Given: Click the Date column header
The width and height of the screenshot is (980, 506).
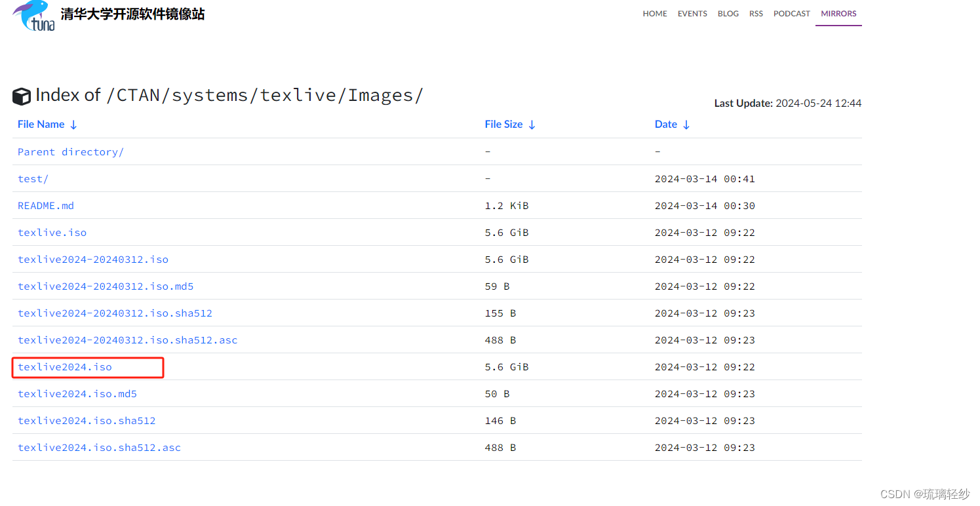Looking at the screenshot, I should pyautogui.click(x=666, y=125).
